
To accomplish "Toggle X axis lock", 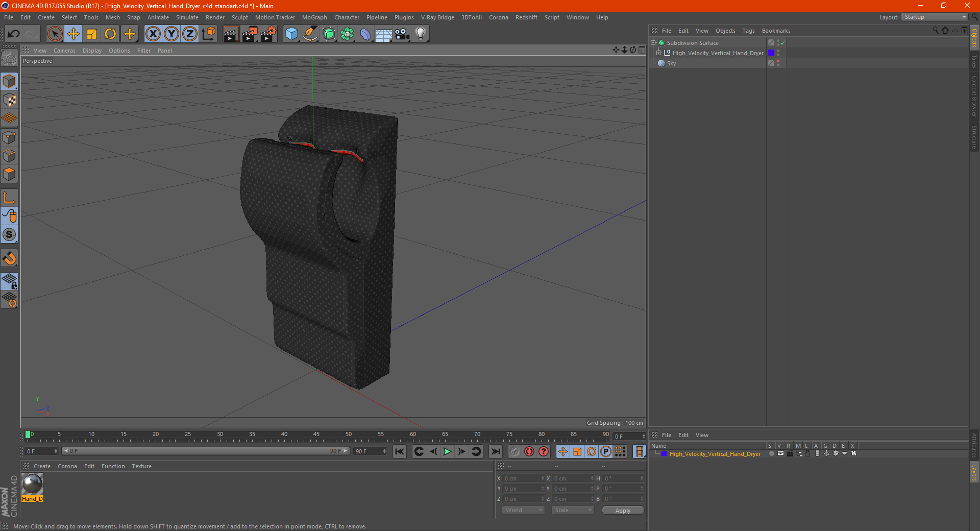I will pos(153,34).
